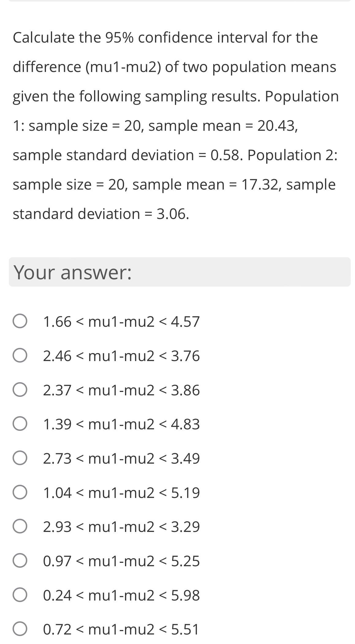Select radio button for 0.97 < mu1-mu2 < 5.25
Screen dimensions: 355x644
click(20, 561)
